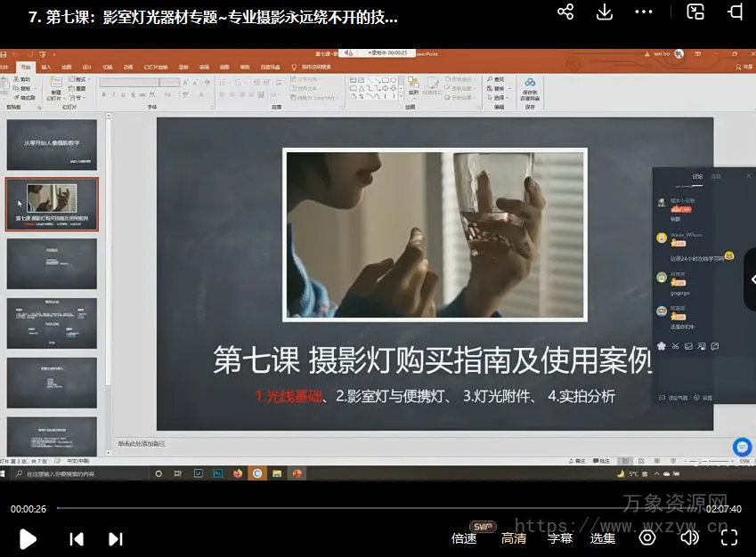Download the video
This screenshot has height=557, width=756.
605,12
